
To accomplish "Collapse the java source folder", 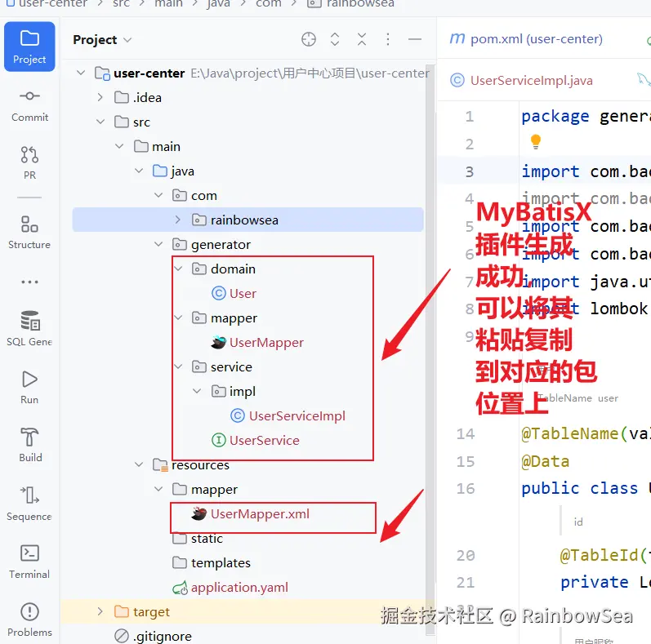I will pyautogui.click(x=139, y=171).
